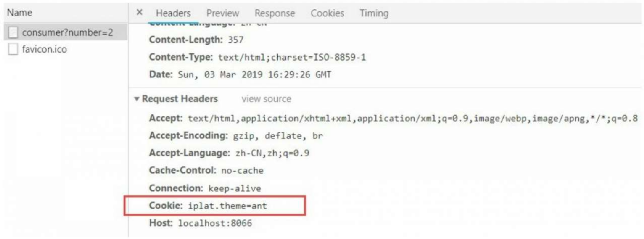
Task: Select the Headers tab
Action: 173,13
